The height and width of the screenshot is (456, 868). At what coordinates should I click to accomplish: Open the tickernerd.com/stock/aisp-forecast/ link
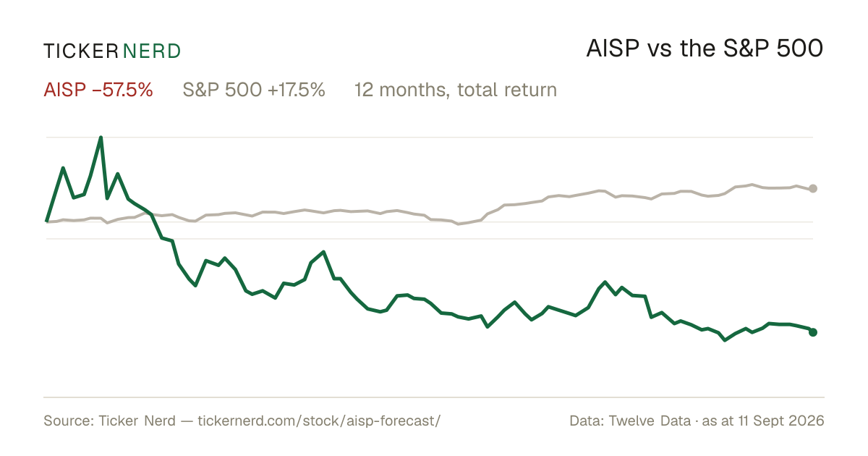click(319, 421)
